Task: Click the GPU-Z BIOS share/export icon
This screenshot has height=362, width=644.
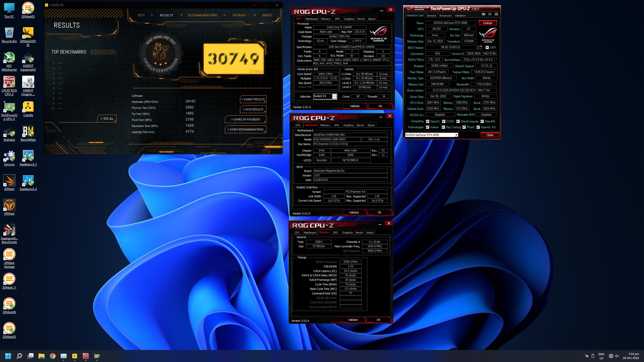Action: pos(480,47)
